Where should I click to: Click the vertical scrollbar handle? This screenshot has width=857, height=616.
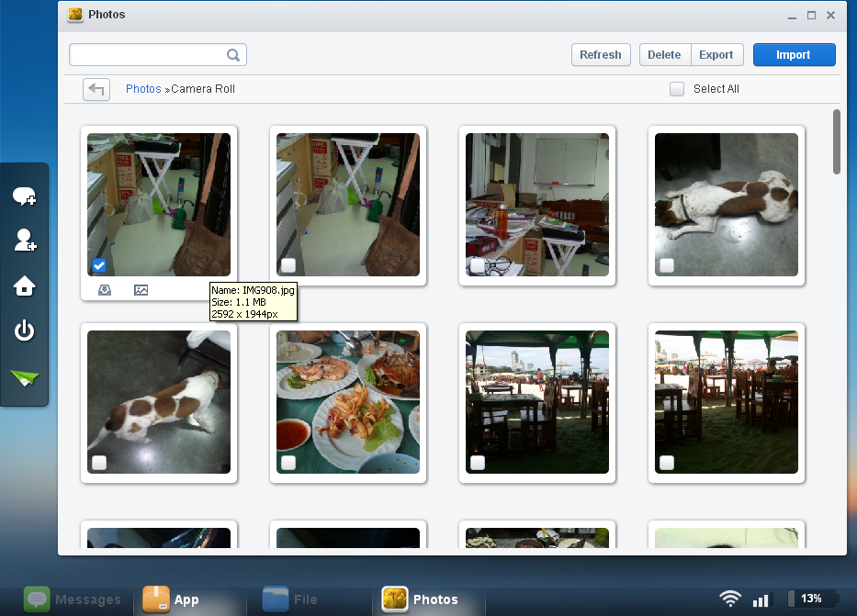pos(836,142)
